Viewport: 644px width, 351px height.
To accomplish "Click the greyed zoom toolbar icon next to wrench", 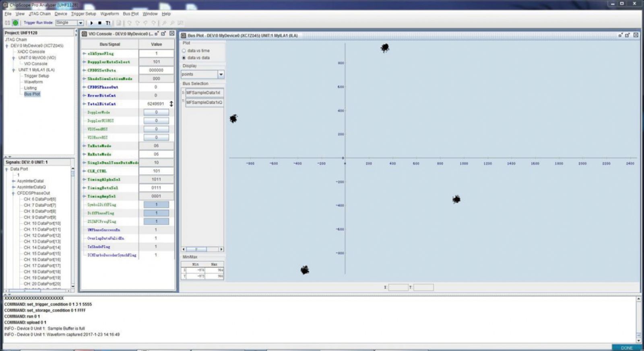I will pyautogui.click(x=172, y=23).
